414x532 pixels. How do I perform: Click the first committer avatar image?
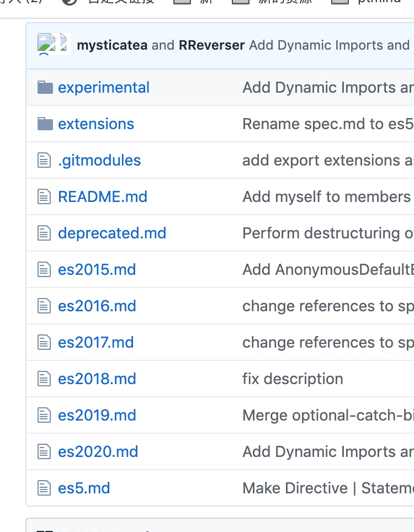(46, 44)
